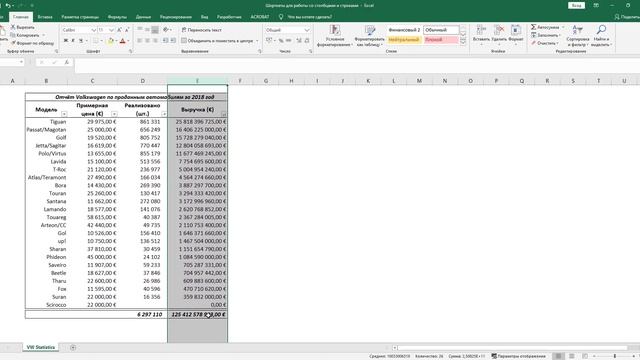Click the text orientation icon
The width and height of the screenshot is (640, 360).
click(166, 30)
